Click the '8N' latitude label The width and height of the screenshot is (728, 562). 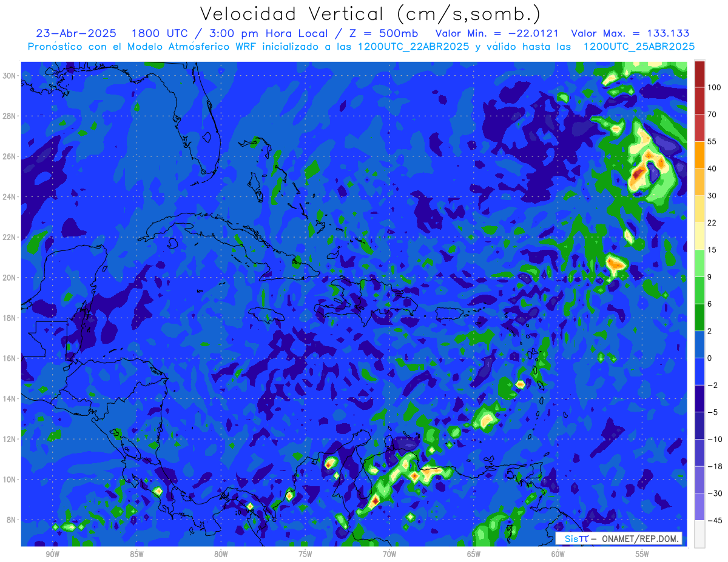11,520
